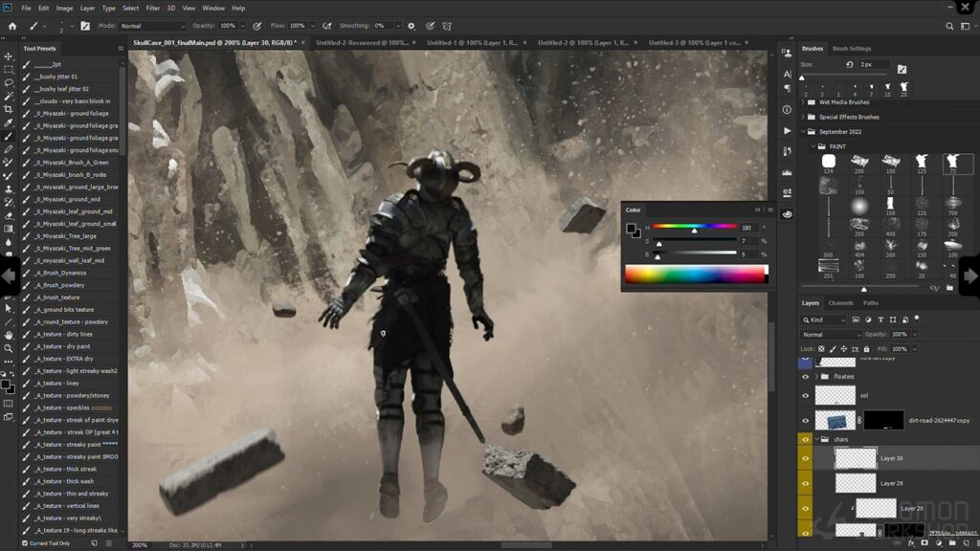The height and width of the screenshot is (551, 980).
Task: Select the Pencil tool in toolbar
Action: pos(8,149)
